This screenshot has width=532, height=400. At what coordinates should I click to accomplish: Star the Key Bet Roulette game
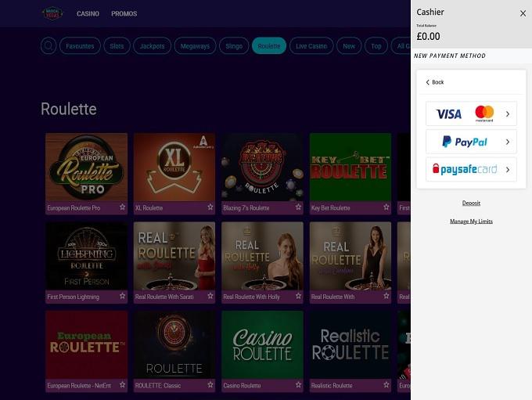click(x=386, y=207)
